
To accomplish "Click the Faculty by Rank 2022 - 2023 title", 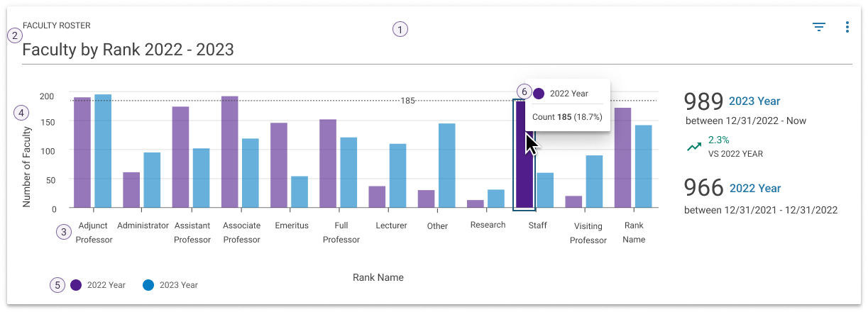I will pyautogui.click(x=128, y=50).
